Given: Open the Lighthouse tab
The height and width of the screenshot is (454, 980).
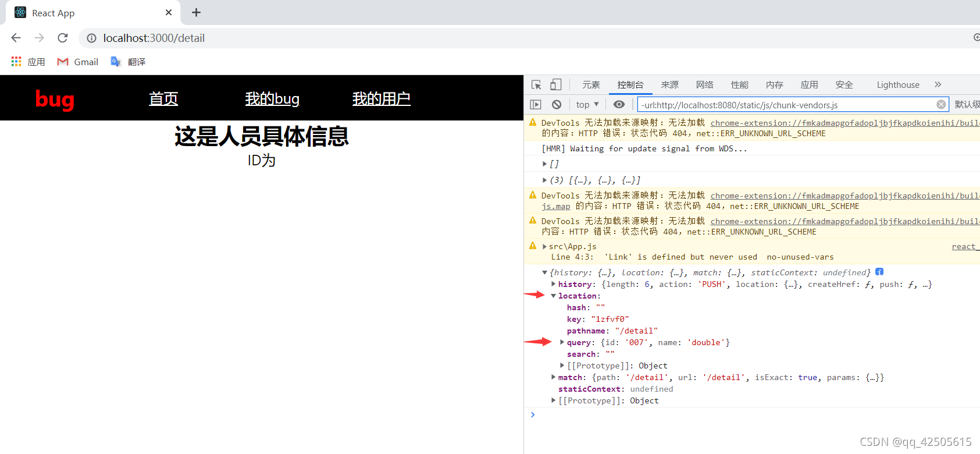Looking at the screenshot, I should point(898,85).
